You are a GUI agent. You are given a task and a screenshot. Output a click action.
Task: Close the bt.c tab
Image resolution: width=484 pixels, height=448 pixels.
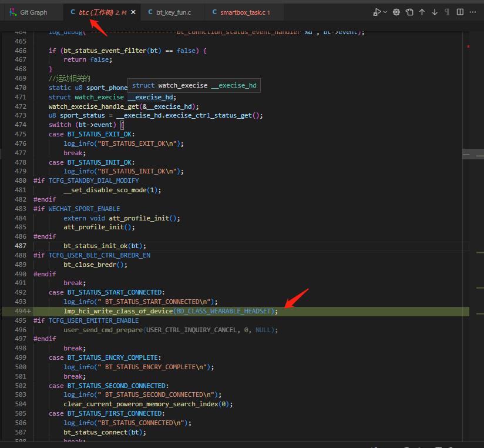point(133,12)
